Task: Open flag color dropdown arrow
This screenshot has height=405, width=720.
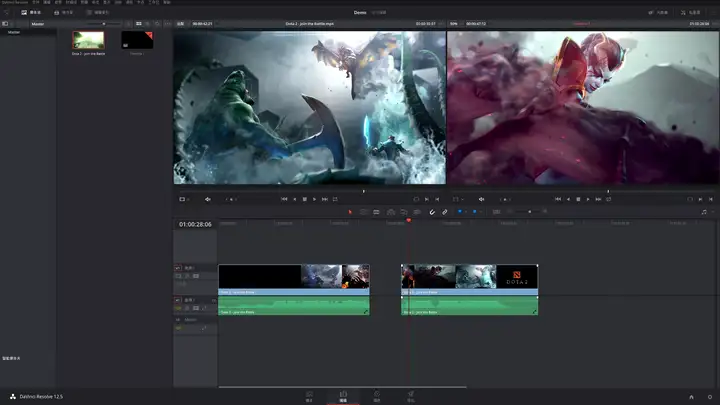Action: 466,212
